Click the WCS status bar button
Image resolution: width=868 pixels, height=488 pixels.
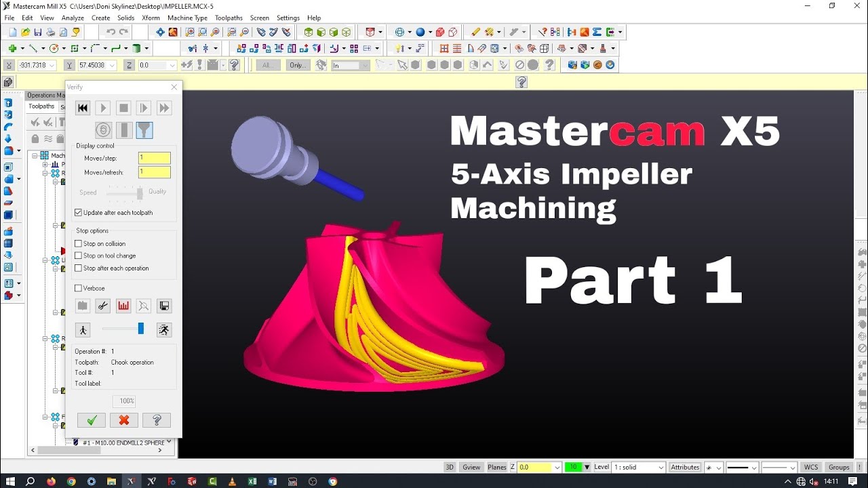click(811, 467)
